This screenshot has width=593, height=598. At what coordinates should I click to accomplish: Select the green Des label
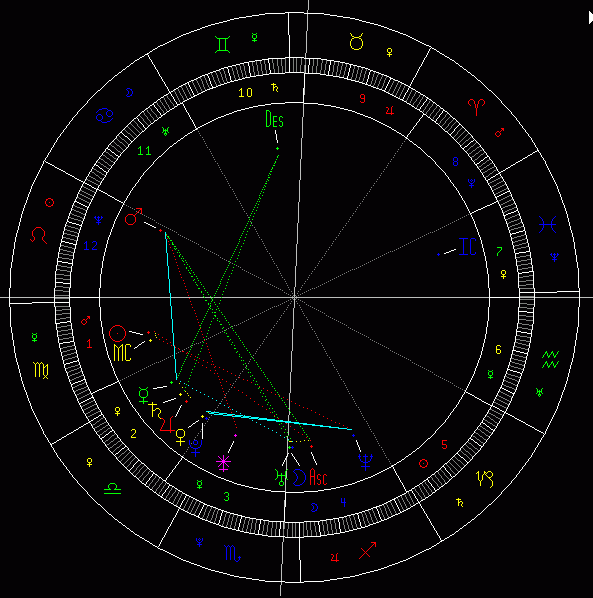(x=274, y=119)
